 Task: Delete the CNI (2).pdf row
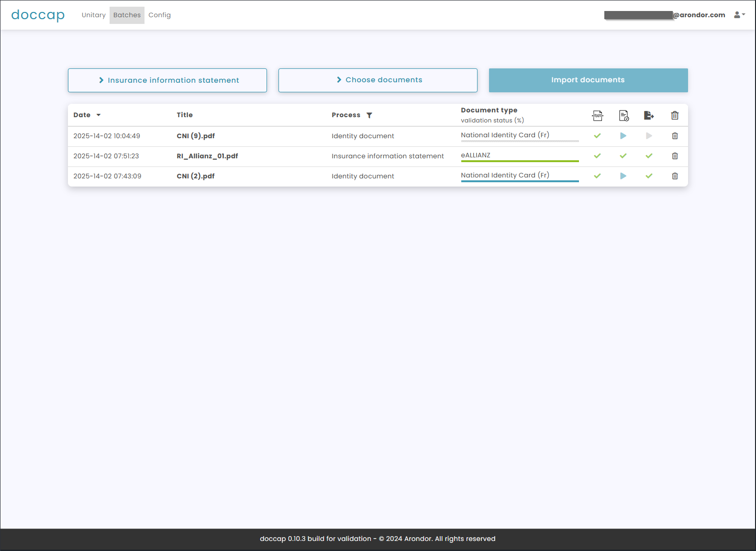pyautogui.click(x=675, y=176)
